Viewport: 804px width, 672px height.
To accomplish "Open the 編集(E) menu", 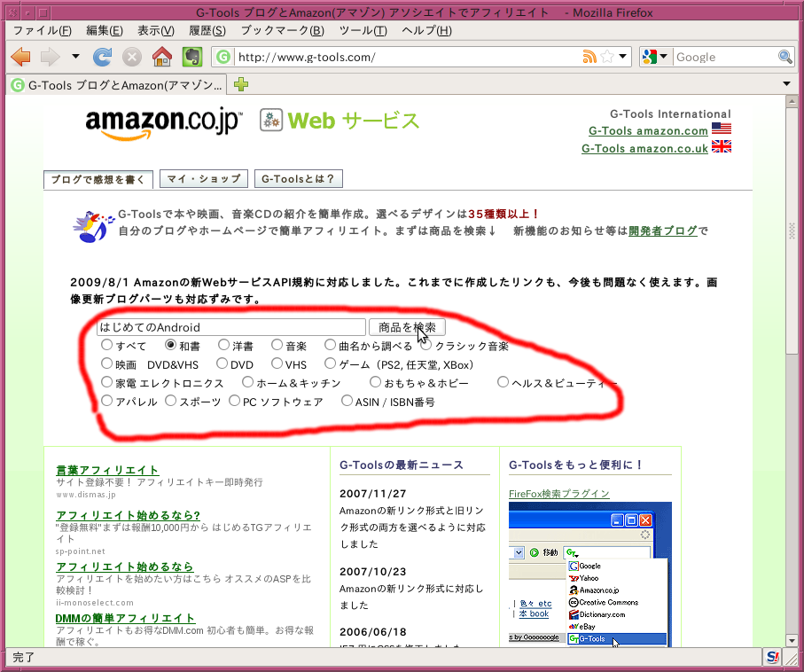I will tap(105, 31).
